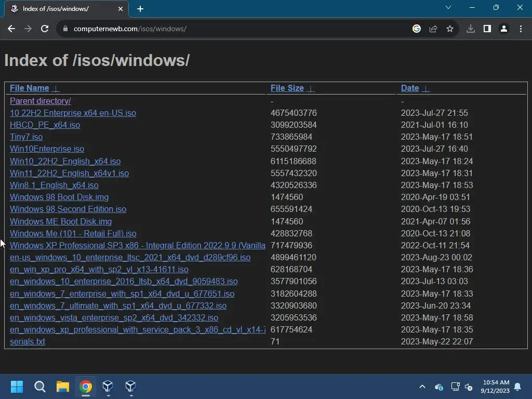Viewport: 532px width, 399px height.
Task: Close the Index of /isos/windows/ tab
Action: (x=121, y=9)
